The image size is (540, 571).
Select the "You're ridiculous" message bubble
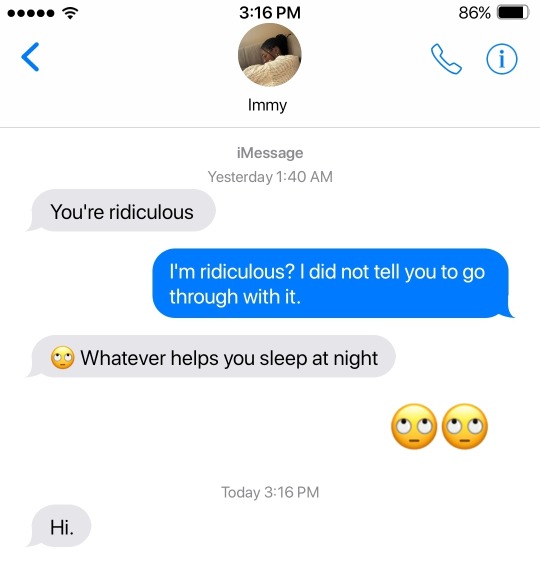point(121,211)
